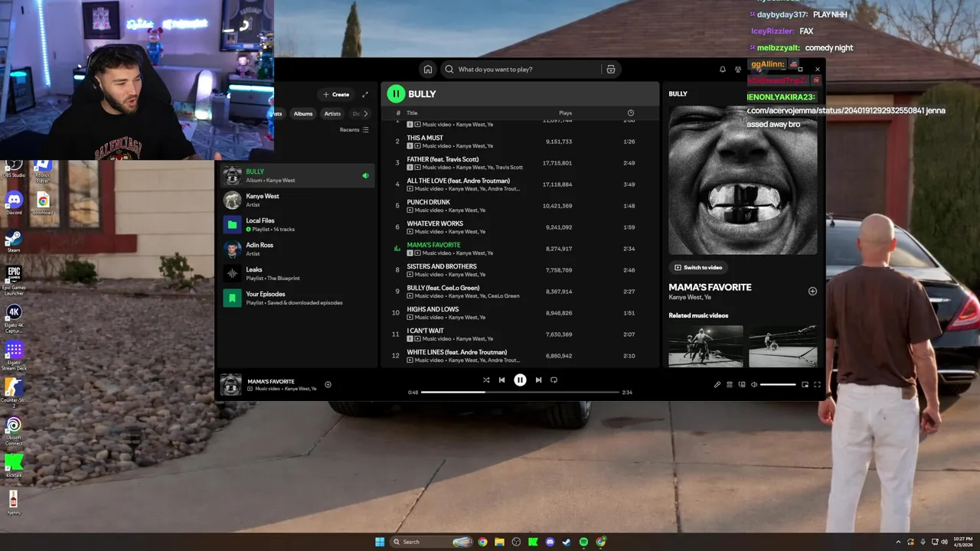The height and width of the screenshot is (551, 980).
Task: Sort tracks by Plays column header
Action: (565, 113)
